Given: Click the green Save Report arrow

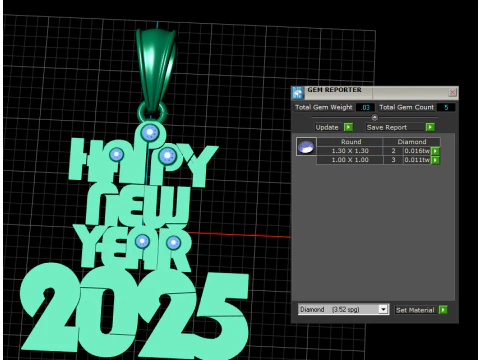Looking at the screenshot, I should point(430,127).
